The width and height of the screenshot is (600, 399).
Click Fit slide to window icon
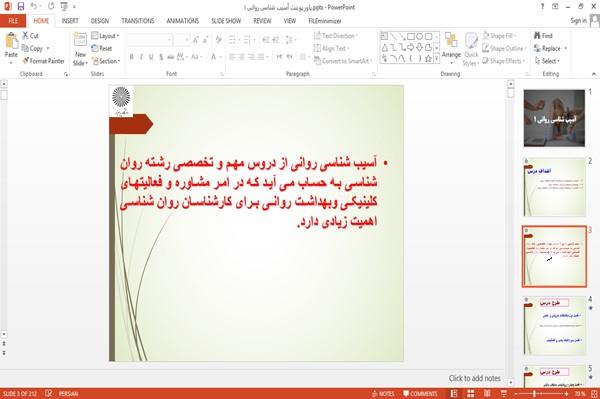coord(594,394)
